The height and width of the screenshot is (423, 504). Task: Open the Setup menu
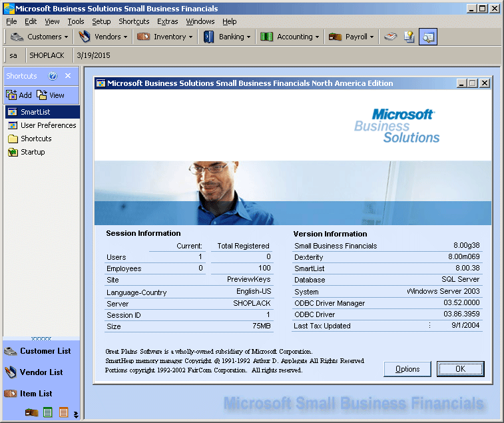(101, 21)
